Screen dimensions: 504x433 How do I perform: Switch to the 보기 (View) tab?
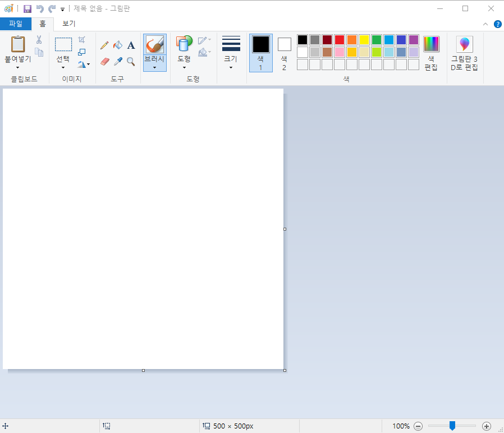pyautogui.click(x=69, y=24)
